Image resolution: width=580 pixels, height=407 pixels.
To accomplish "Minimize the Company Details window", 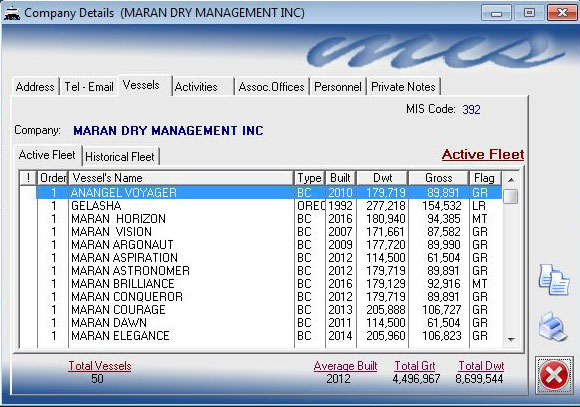I will (x=496, y=13).
